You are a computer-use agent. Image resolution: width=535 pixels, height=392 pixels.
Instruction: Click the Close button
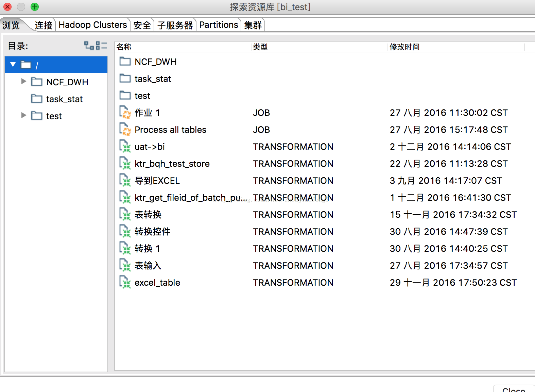click(514, 389)
